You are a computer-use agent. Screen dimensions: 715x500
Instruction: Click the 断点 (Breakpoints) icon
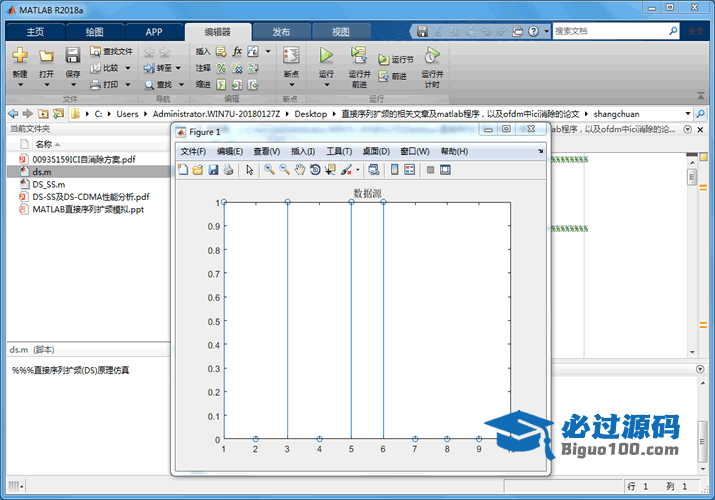[291, 55]
